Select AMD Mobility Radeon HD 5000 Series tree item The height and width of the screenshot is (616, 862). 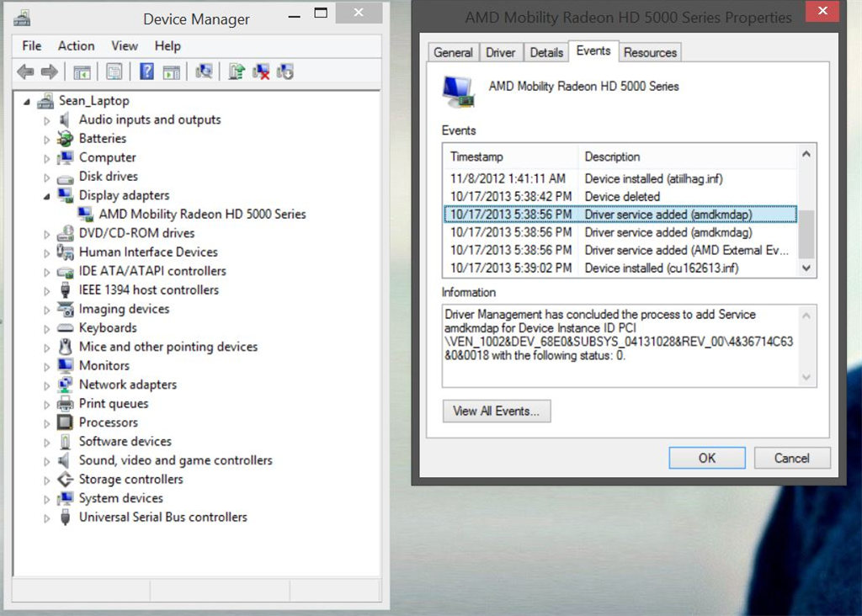202,215
